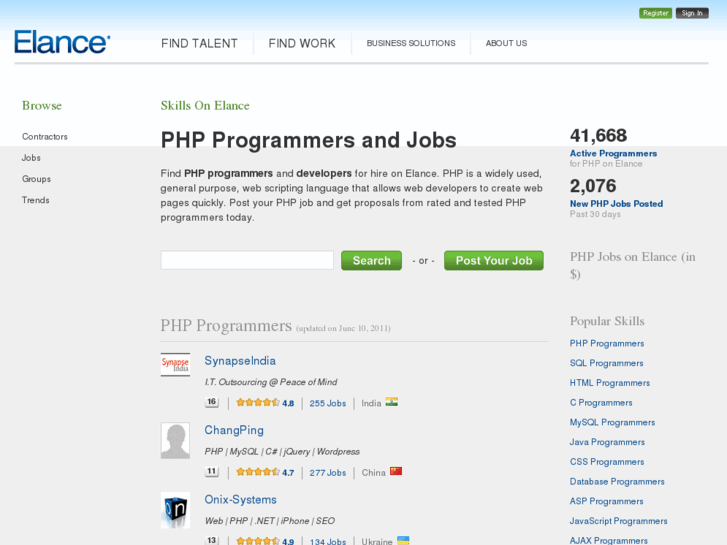Screen dimensions: 727x545
Task: Open the Find Talent menu
Action: (x=199, y=44)
